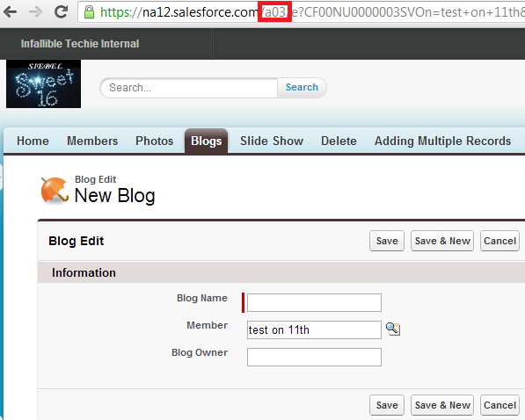
Task: Go to the Slide Show tab
Action: pos(272,141)
